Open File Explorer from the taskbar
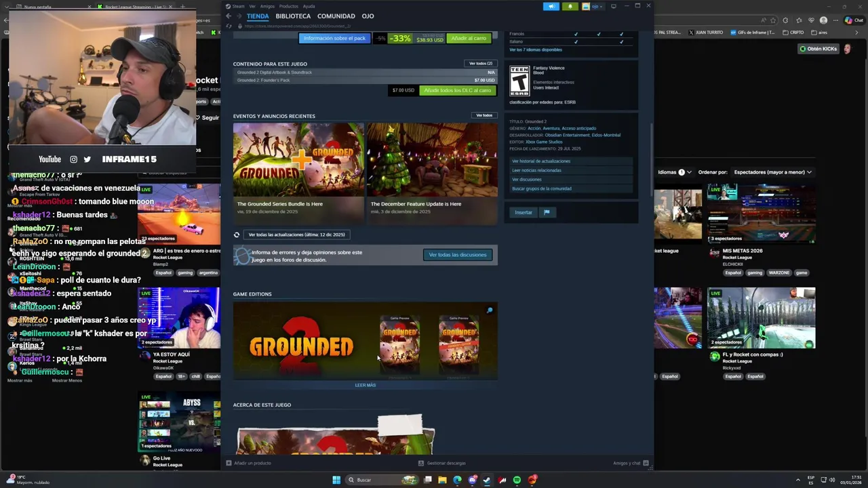This screenshot has width=868, height=488. pyautogui.click(x=442, y=480)
